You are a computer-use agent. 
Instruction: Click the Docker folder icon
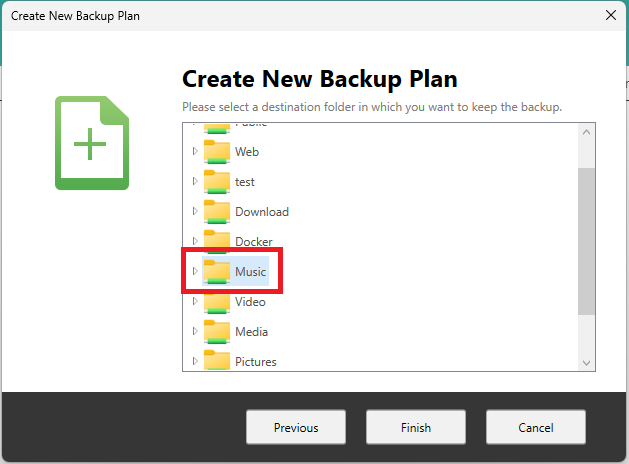(x=217, y=241)
